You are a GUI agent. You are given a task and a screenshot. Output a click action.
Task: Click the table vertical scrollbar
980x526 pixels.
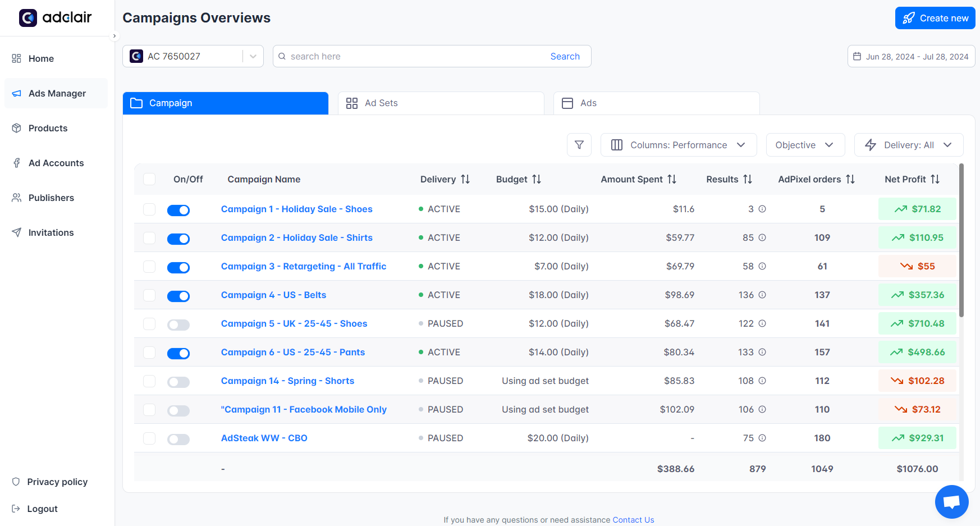[x=961, y=240]
